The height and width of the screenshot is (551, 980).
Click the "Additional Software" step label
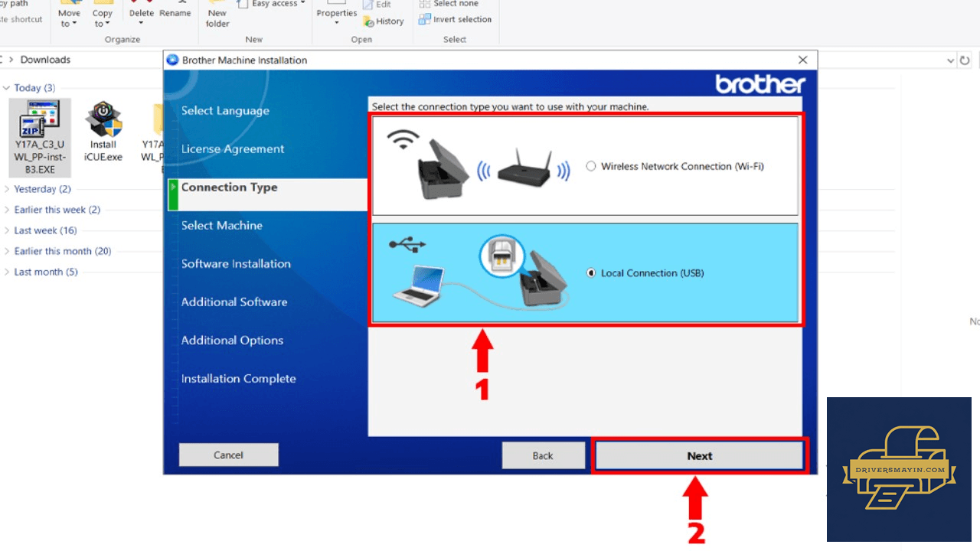tap(234, 302)
